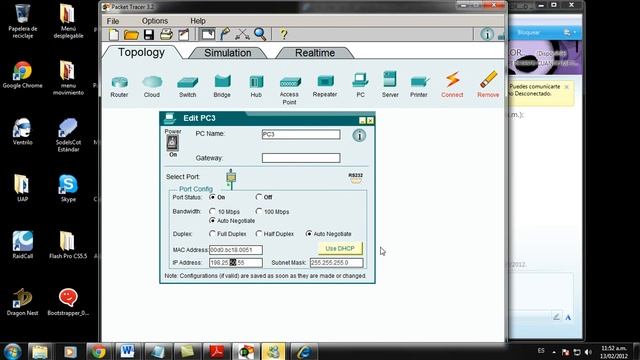Open the Windows Start button
640x360 pixels.
[x=13, y=351]
